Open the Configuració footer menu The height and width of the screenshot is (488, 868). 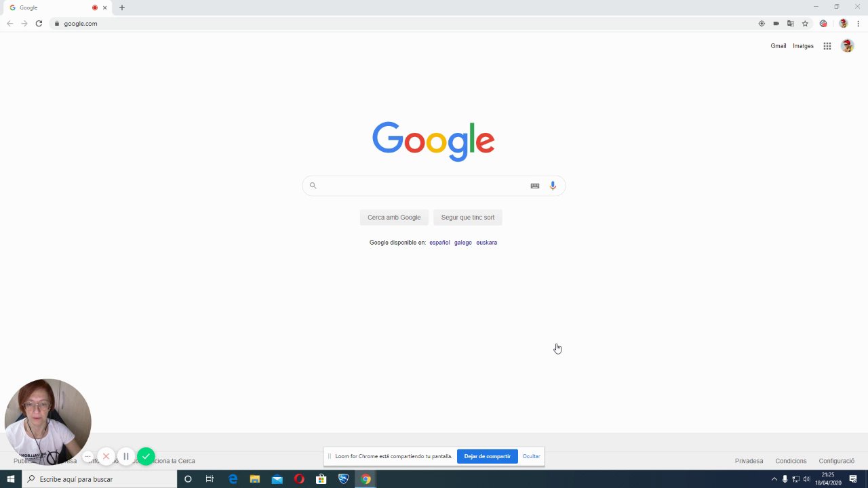click(837, 461)
